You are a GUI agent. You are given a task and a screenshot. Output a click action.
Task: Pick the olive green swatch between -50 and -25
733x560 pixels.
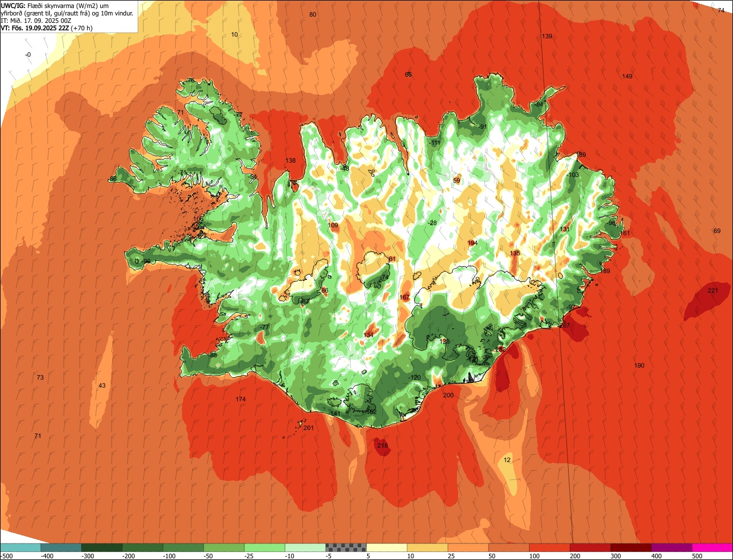coord(223,547)
